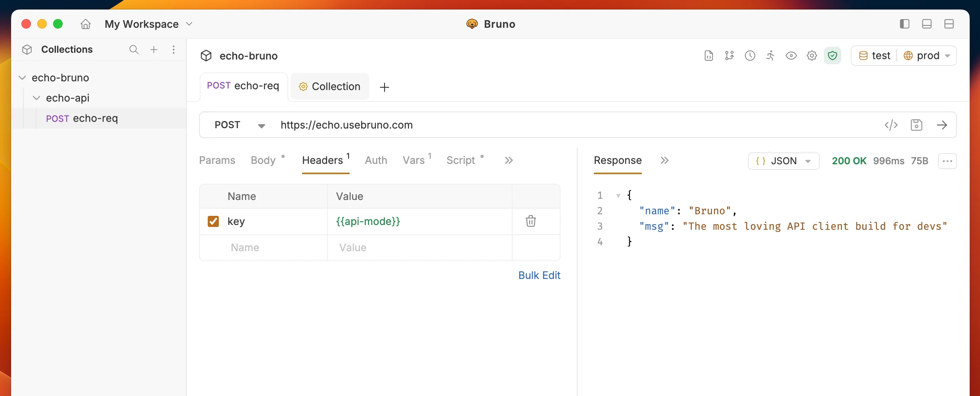
Task: Switch to the POST echo-req tab
Action: [x=243, y=86]
